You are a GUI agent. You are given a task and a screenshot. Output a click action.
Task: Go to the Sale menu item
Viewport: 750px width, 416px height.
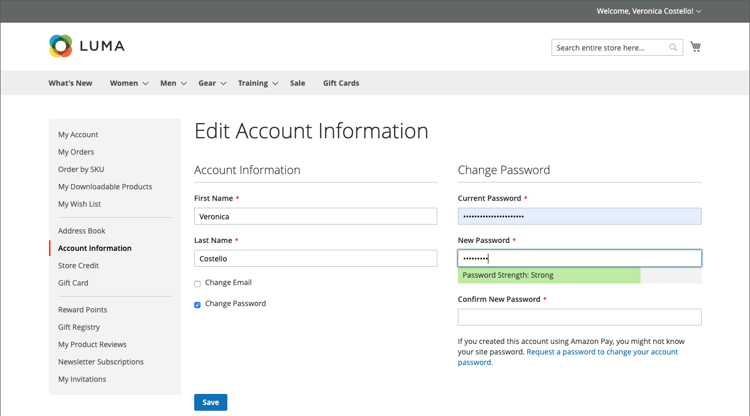(297, 83)
